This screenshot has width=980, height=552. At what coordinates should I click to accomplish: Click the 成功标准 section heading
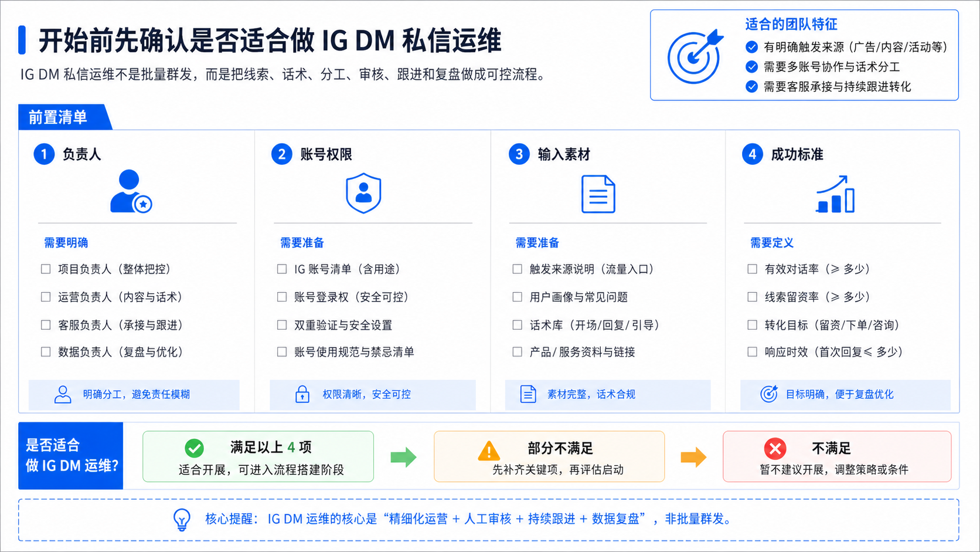pos(797,155)
